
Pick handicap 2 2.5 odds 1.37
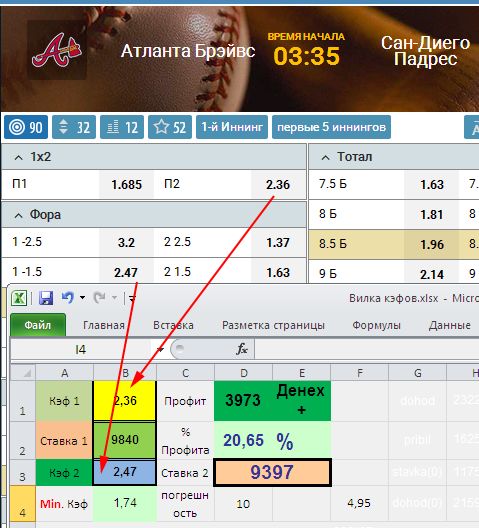(278, 242)
